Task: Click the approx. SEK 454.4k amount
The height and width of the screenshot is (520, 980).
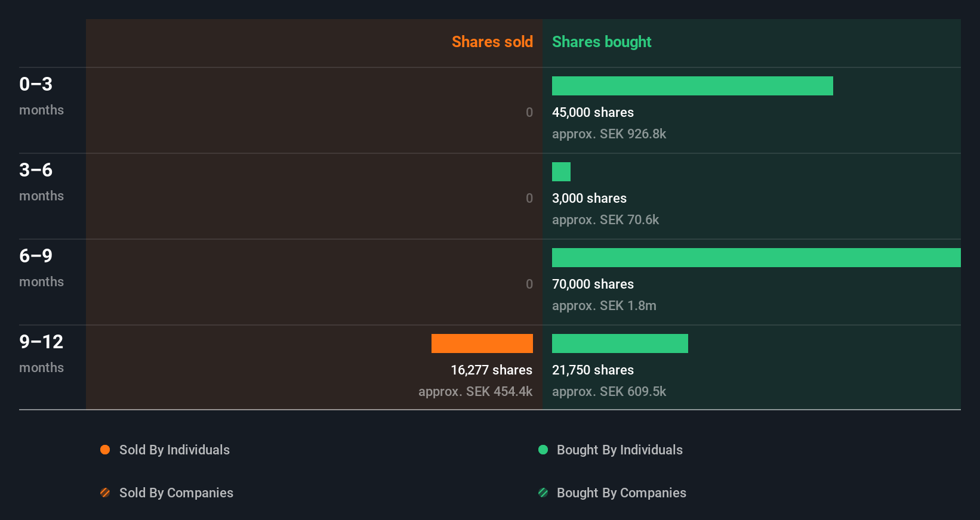Action: pyautogui.click(x=476, y=391)
